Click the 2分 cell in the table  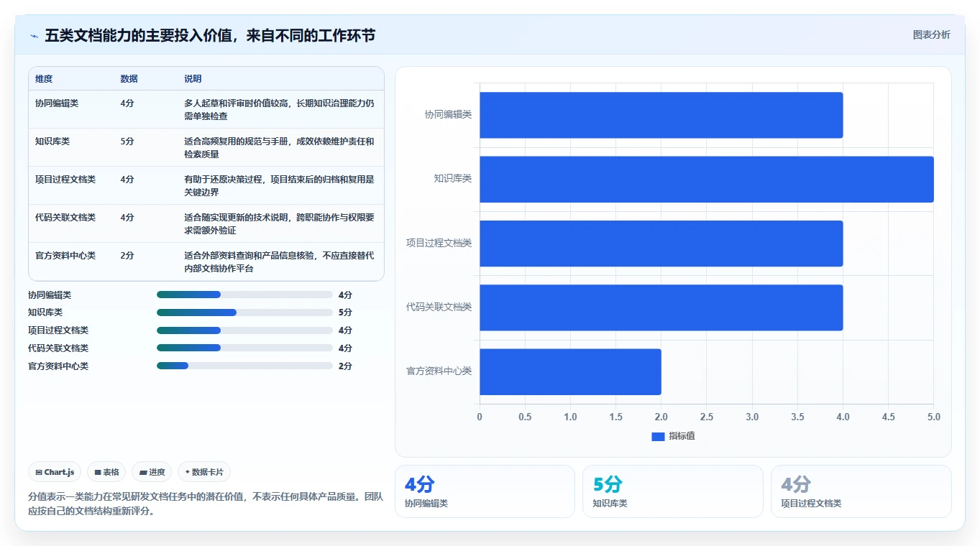(x=127, y=256)
